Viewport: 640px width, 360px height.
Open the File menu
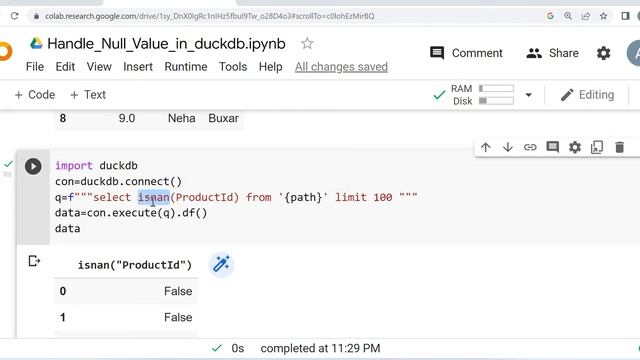click(35, 67)
